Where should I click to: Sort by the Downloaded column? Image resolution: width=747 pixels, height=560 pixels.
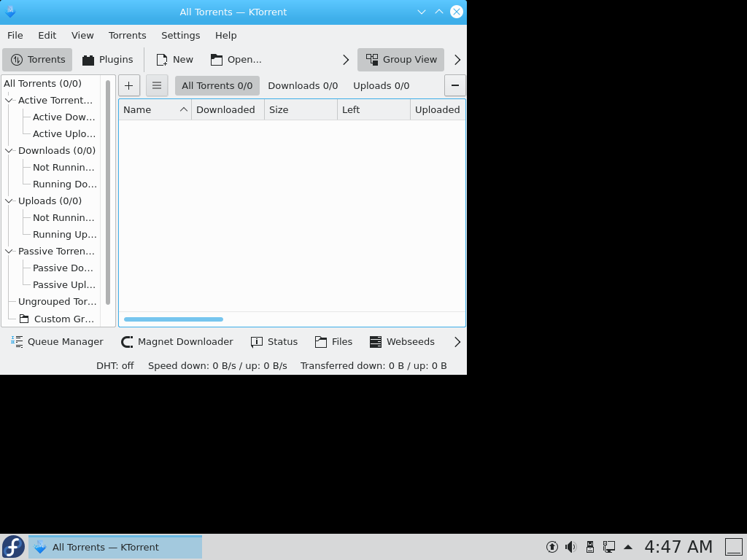[x=228, y=109]
